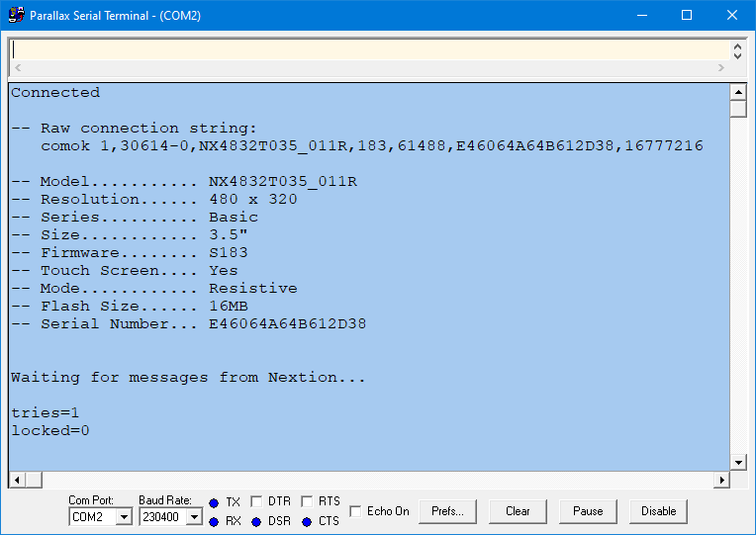This screenshot has height=535, width=756.
Task: Click the RX indicator LED
Action: pyautogui.click(x=214, y=521)
